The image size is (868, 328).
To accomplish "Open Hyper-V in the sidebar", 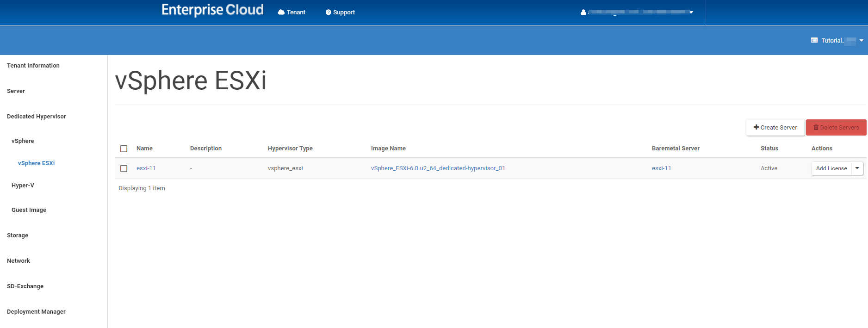I will tap(23, 186).
